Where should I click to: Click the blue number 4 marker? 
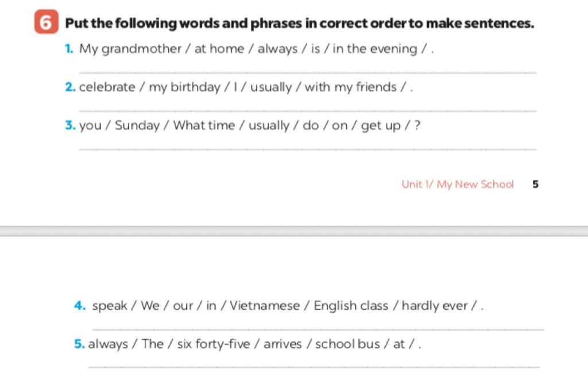point(80,306)
